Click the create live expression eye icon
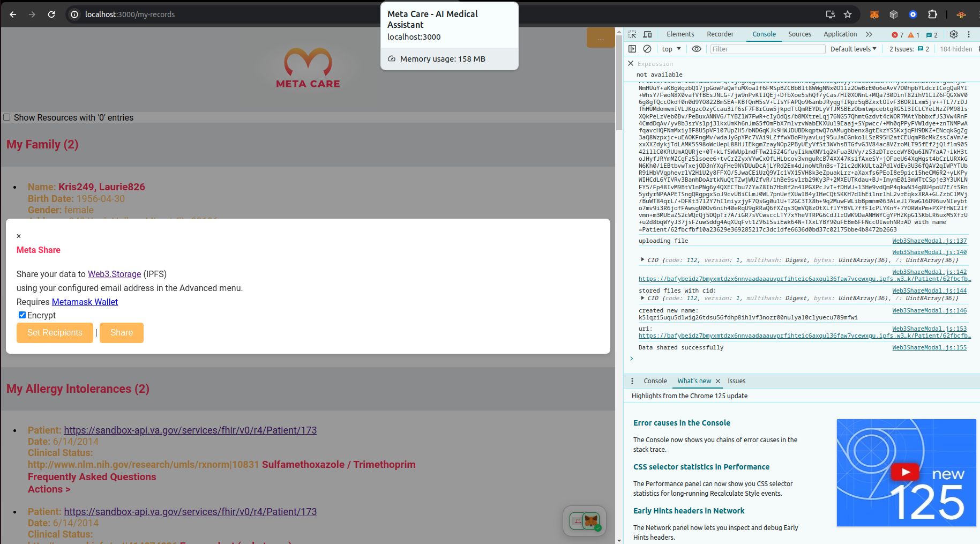 (696, 49)
